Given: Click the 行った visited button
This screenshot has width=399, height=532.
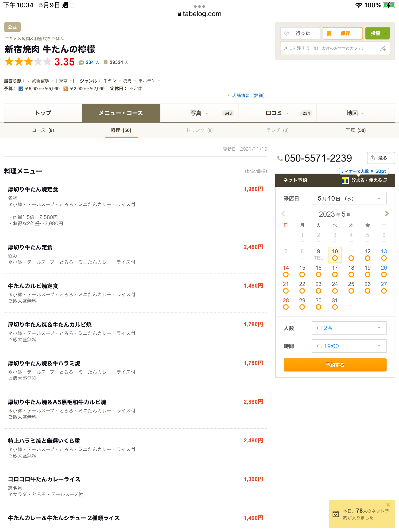Looking at the screenshot, I should (x=300, y=33).
